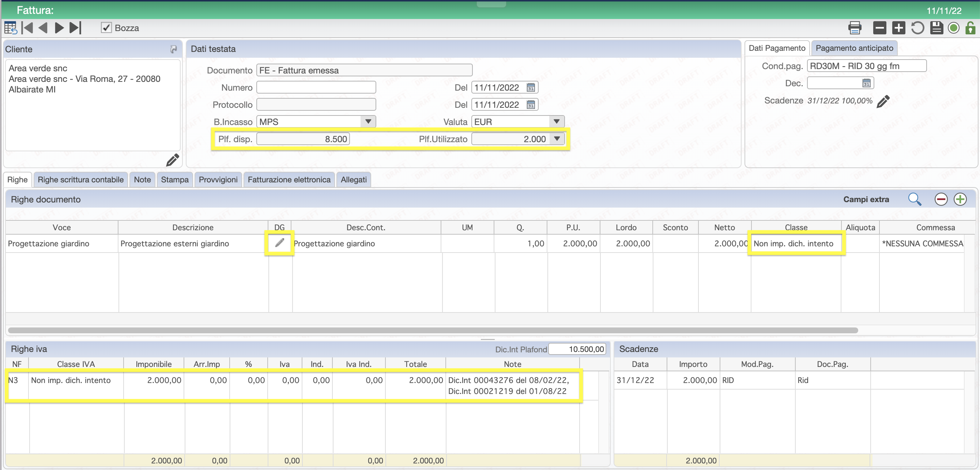Open the Note tab
The image size is (980, 470).
pyautogui.click(x=142, y=179)
